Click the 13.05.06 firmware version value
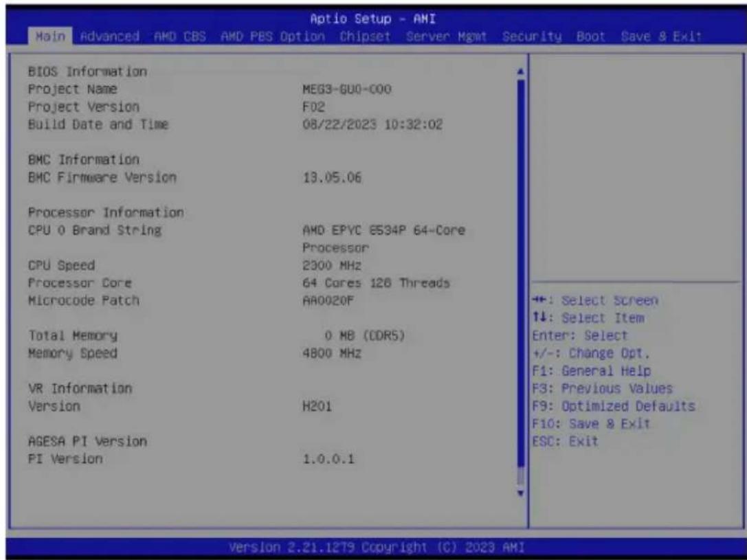The width and height of the screenshot is (747, 560). [x=332, y=177]
